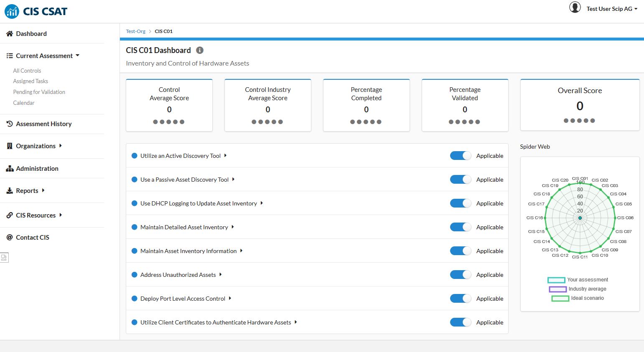
Task: Expand the Maintain Detailed Asset Inventory arrow
Action: click(233, 227)
